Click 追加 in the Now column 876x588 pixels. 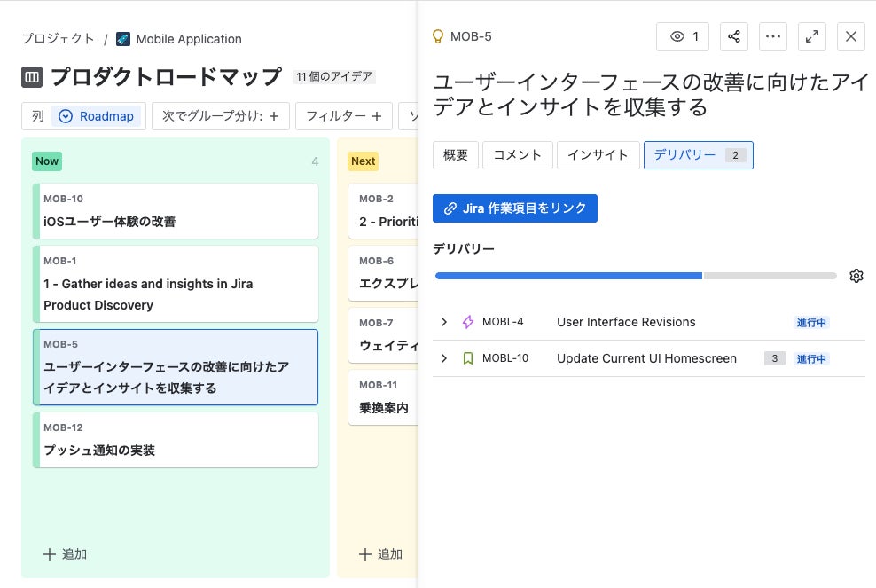pos(65,554)
